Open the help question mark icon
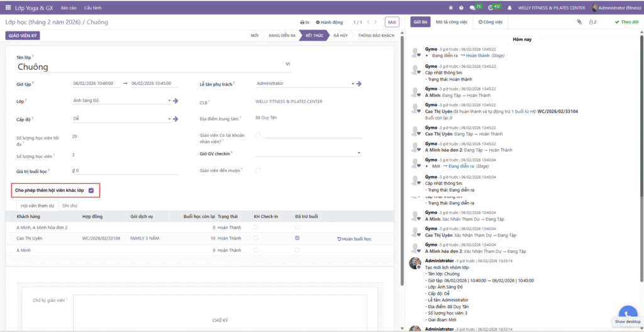The image size is (644, 332). (x=461, y=8)
